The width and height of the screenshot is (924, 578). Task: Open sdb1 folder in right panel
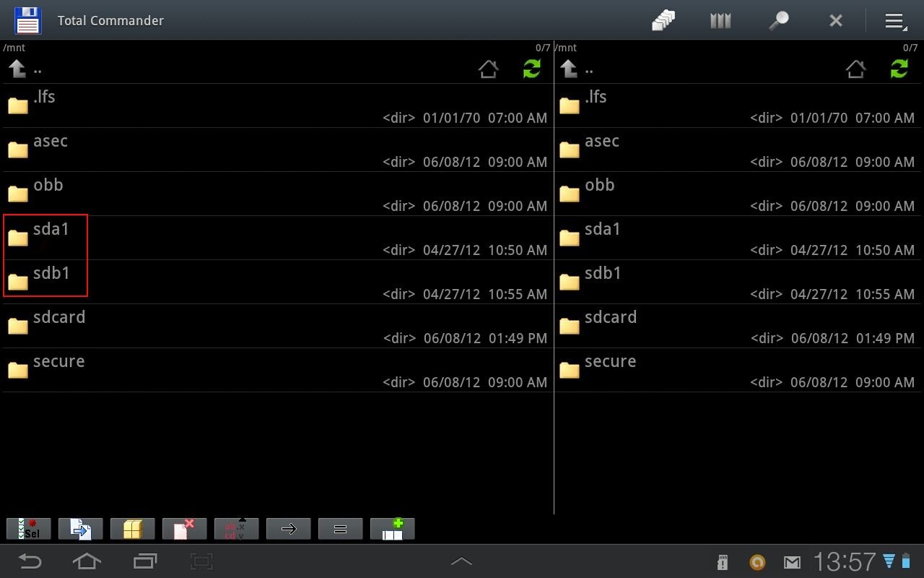pos(739,282)
